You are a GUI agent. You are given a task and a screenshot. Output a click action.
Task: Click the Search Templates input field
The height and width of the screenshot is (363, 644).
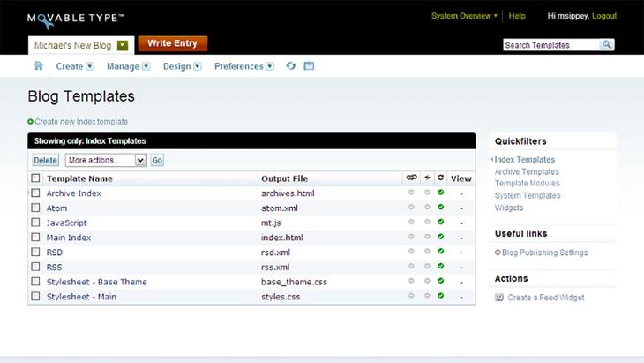pyautogui.click(x=550, y=45)
